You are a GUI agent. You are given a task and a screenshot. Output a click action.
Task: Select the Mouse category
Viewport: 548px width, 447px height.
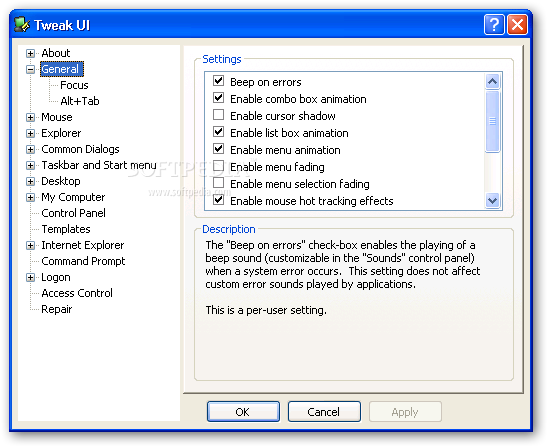(x=57, y=117)
